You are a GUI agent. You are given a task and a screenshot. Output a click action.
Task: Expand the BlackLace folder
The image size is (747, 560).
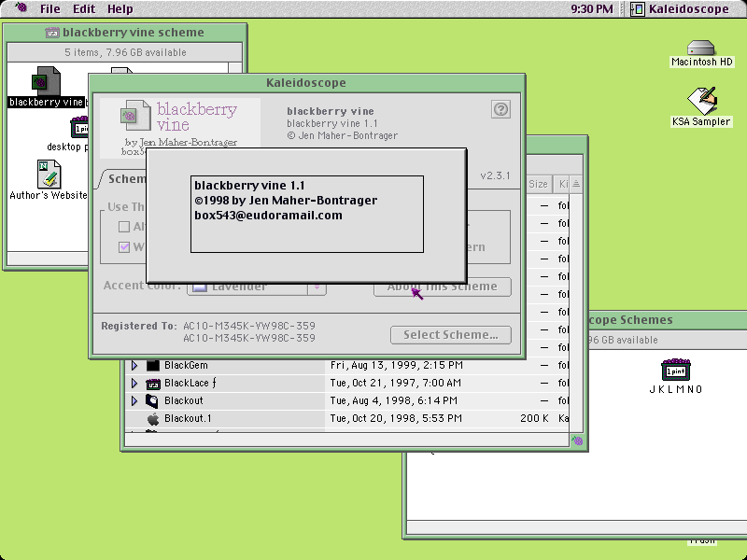(134, 383)
